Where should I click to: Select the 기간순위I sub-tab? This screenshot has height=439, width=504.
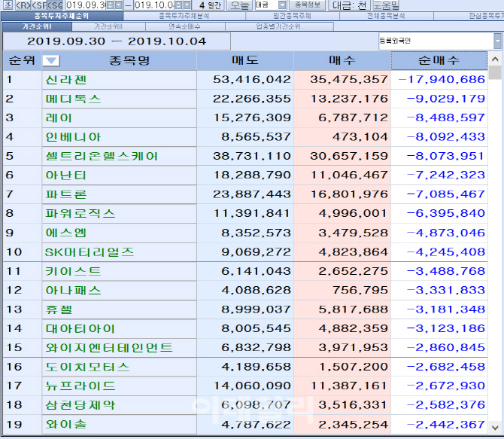tap(37, 26)
